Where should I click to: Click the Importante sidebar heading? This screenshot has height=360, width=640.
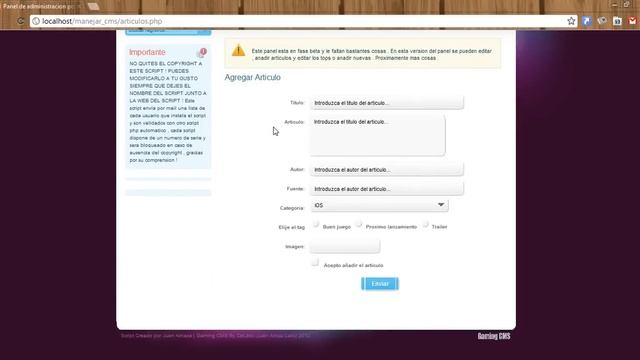pos(147,52)
